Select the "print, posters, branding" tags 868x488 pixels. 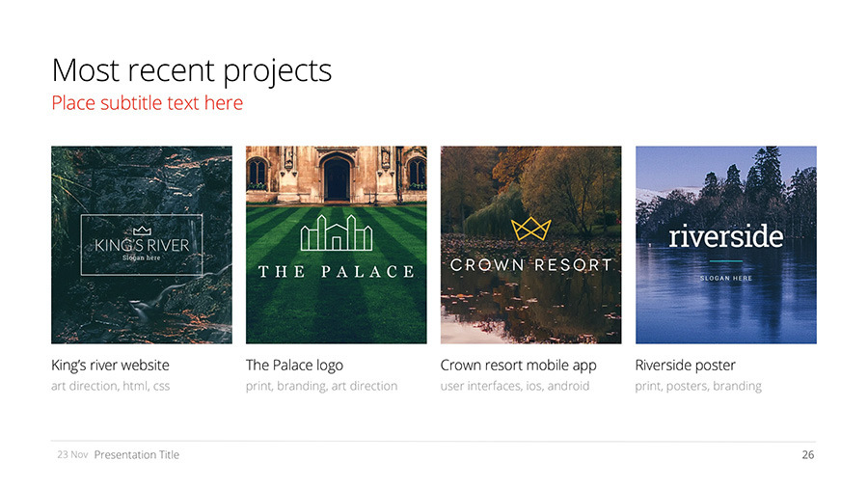[697, 387]
